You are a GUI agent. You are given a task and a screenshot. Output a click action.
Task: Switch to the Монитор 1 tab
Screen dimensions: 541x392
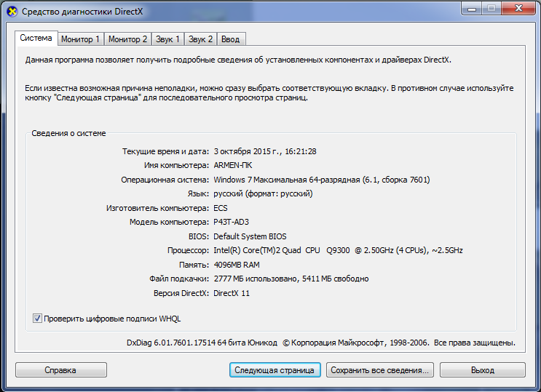[x=80, y=39]
